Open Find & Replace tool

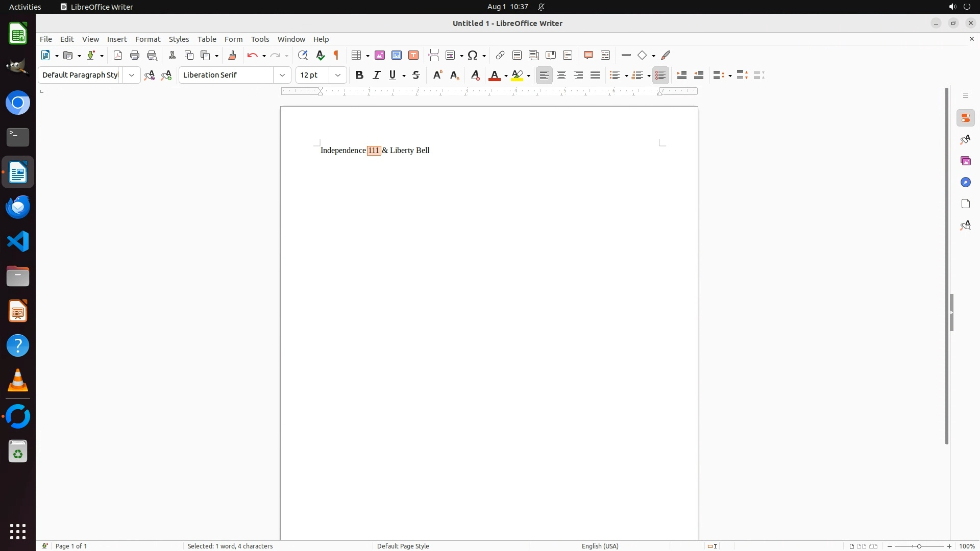[x=303, y=56]
